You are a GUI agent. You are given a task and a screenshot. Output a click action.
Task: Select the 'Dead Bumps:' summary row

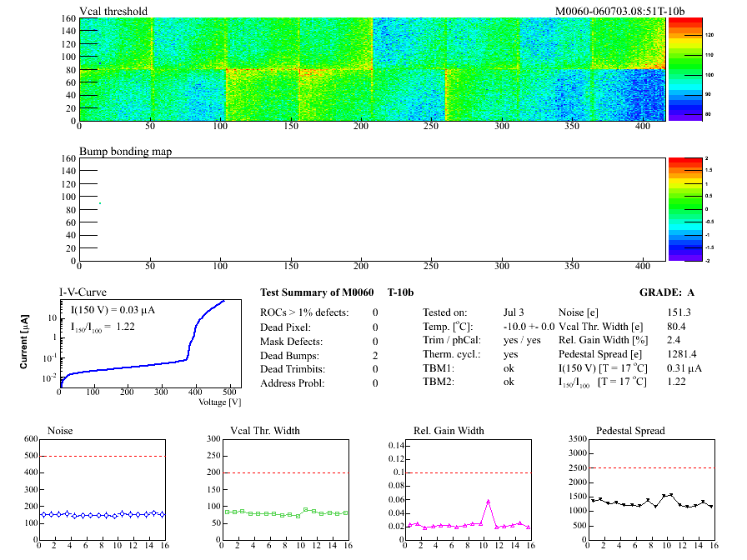pos(289,355)
